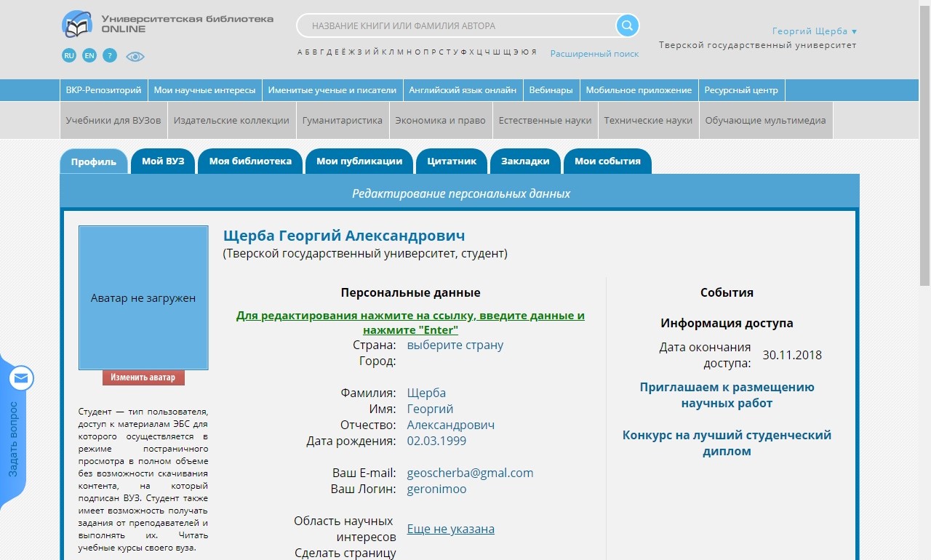The width and height of the screenshot is (931, 560).
Task: Click the envelope icon on side tab
Action: [x=21, y=378]
